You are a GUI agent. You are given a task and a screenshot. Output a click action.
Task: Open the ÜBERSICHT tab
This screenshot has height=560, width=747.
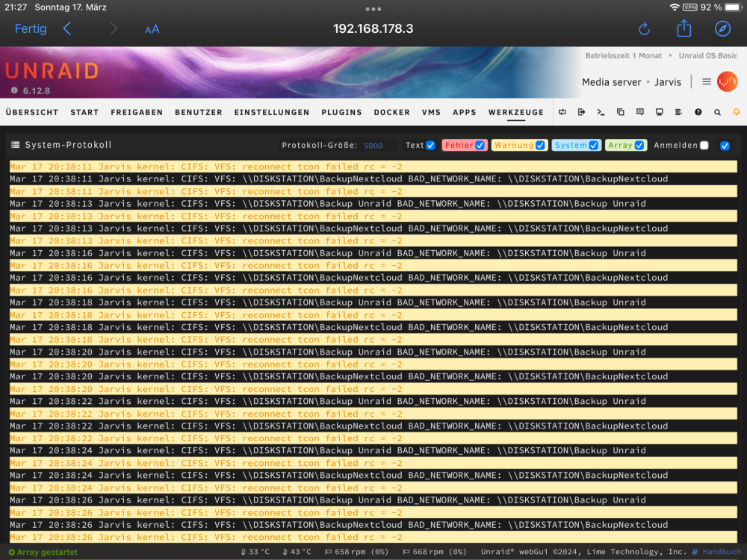click(x=32, y=113)
